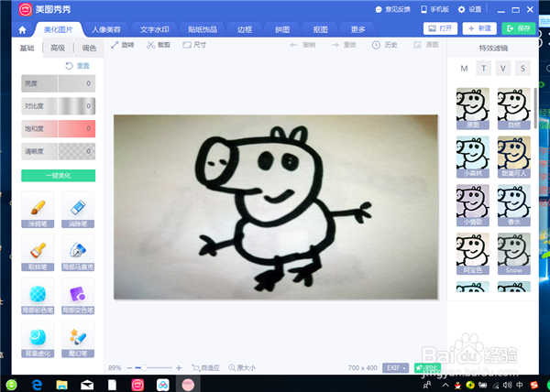Open the 局部马赛克 local mosaic tool
Screen dimensions: 550x392
click(78, 253)
